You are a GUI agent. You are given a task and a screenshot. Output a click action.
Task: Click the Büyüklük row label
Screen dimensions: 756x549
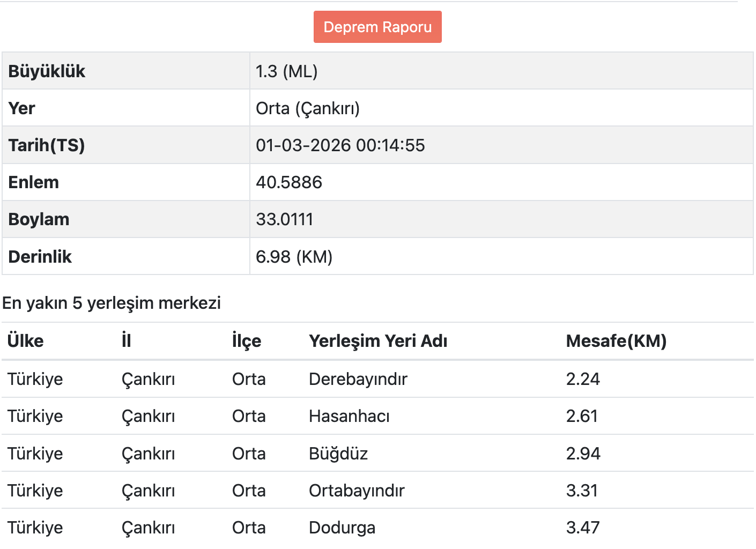click(47, 71)
